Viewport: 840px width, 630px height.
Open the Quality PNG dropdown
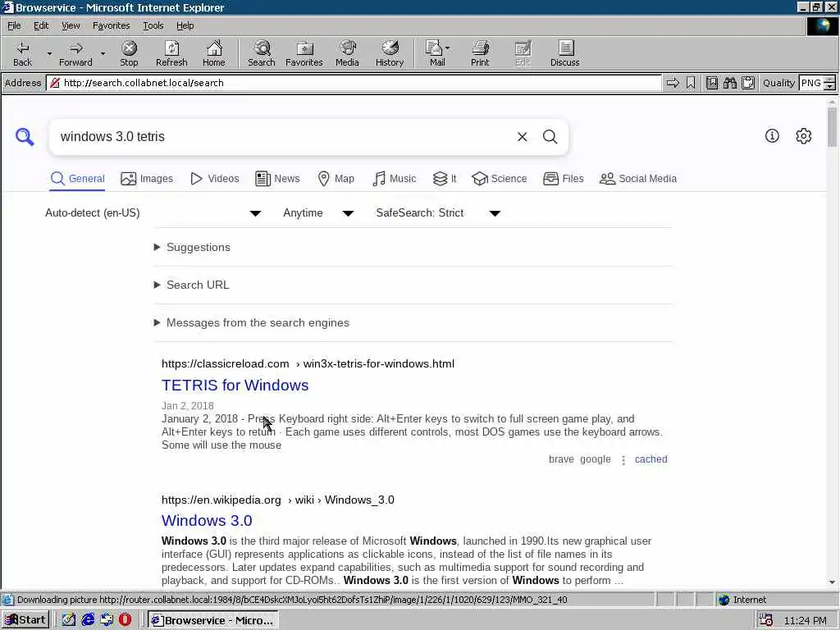click(x=829, y=83)
